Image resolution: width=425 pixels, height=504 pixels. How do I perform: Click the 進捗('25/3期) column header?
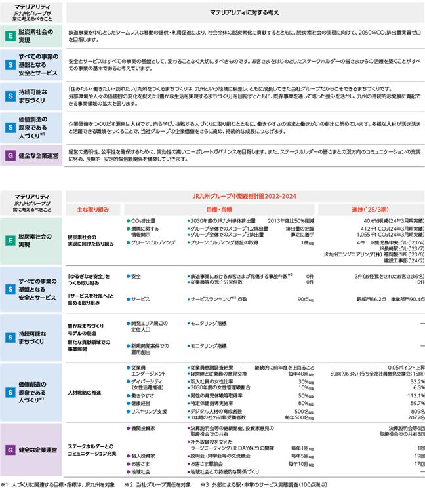[370, 210]
